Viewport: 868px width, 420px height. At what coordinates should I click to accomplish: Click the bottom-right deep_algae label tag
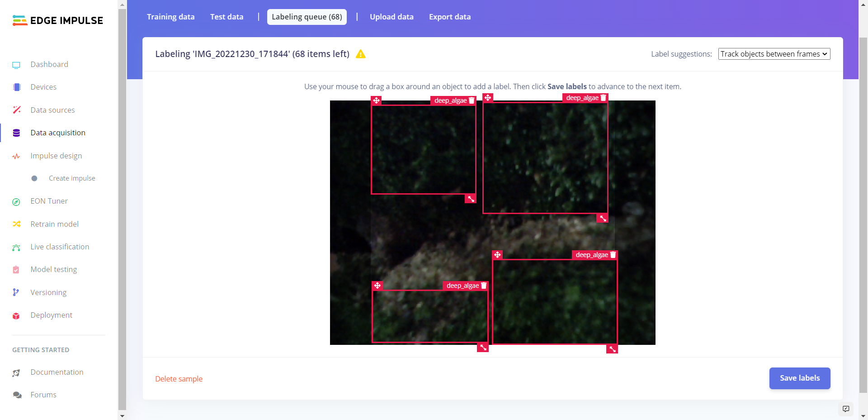[x=592, y=255]
